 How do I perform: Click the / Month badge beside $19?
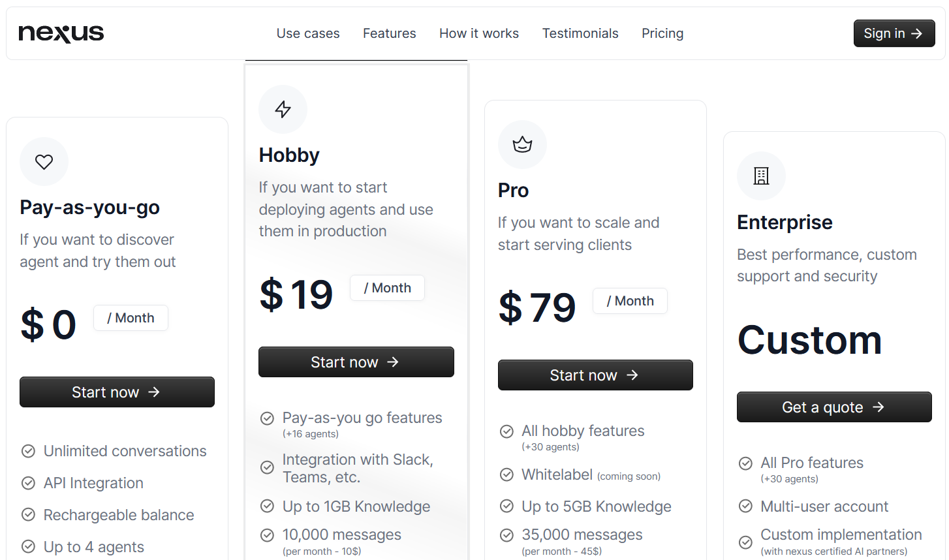pos(388,288)
